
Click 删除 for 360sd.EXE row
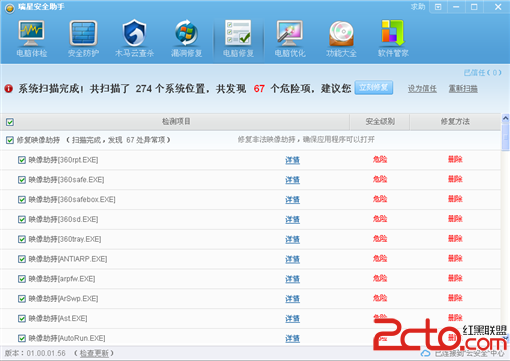pyautogui.click(x=455, y=219)
